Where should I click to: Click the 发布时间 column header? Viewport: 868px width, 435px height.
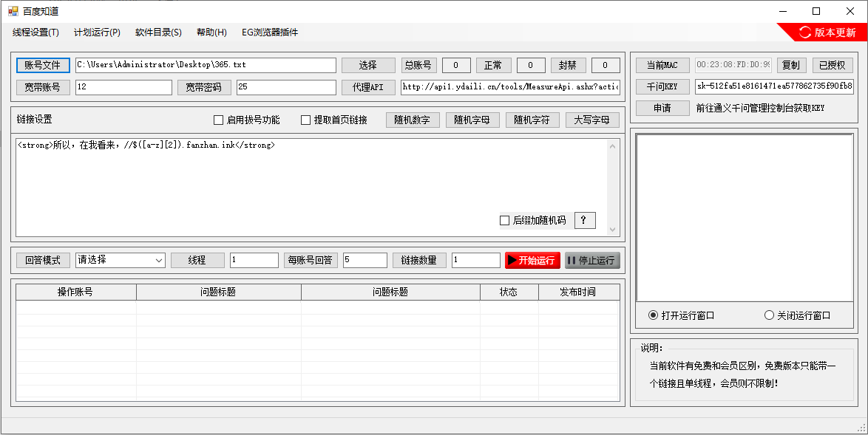[578, 292]
